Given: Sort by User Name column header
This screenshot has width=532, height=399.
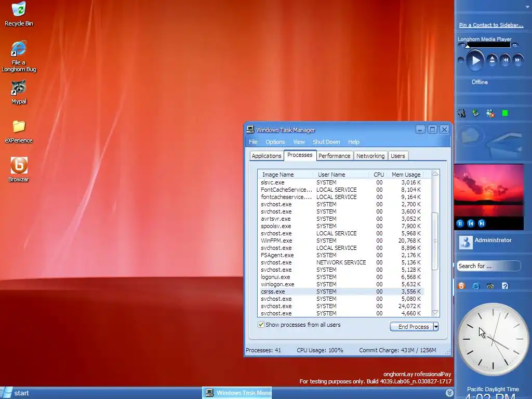Looking at the screenshot, I should coord(341,175).
